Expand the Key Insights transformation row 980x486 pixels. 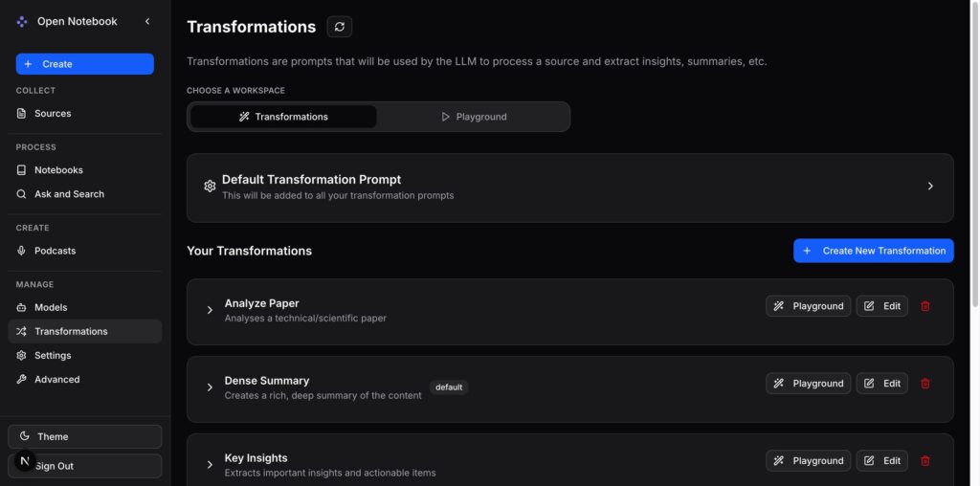coord(210,465)
